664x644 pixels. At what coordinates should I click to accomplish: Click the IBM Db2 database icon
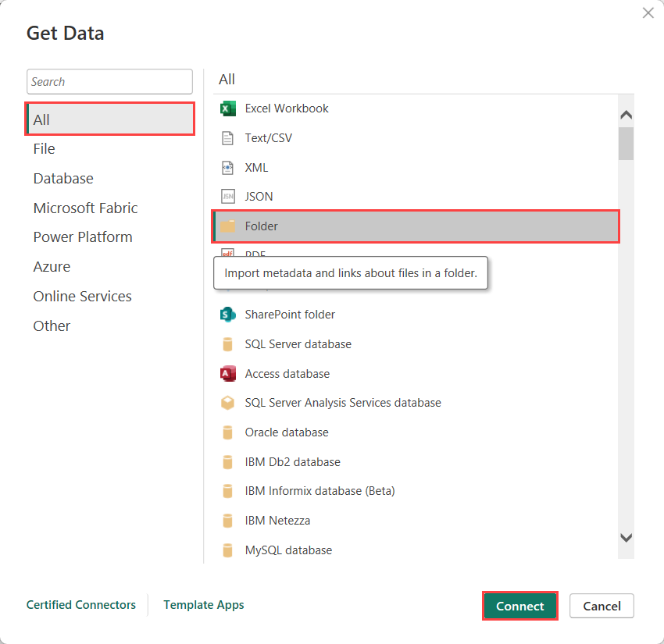point(228,462)
